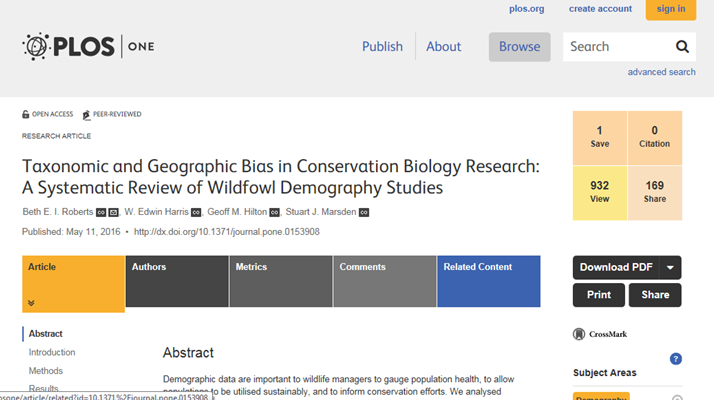Click the 932 View metric tile

pyautogui.click(x=600, y=193)
